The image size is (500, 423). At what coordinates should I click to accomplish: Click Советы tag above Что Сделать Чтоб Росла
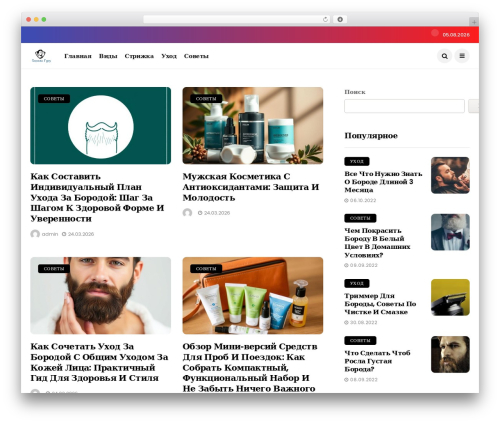coord(360,340)
